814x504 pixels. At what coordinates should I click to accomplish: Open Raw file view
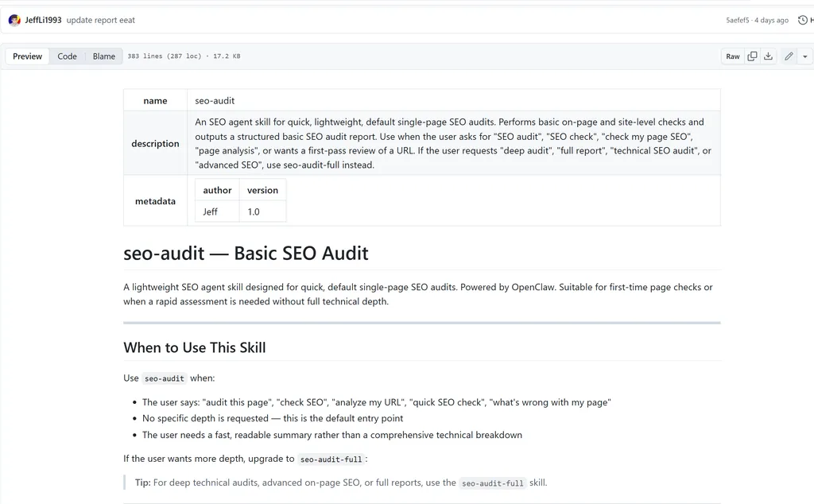pos(732,56)
